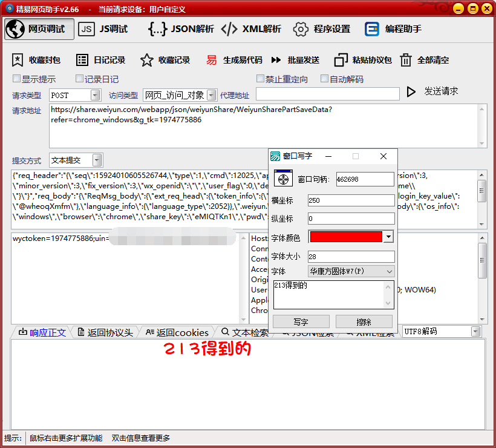Screen dimensions: 496x448
Task: Click the 响应正文 empty response area
Action: 248,384
